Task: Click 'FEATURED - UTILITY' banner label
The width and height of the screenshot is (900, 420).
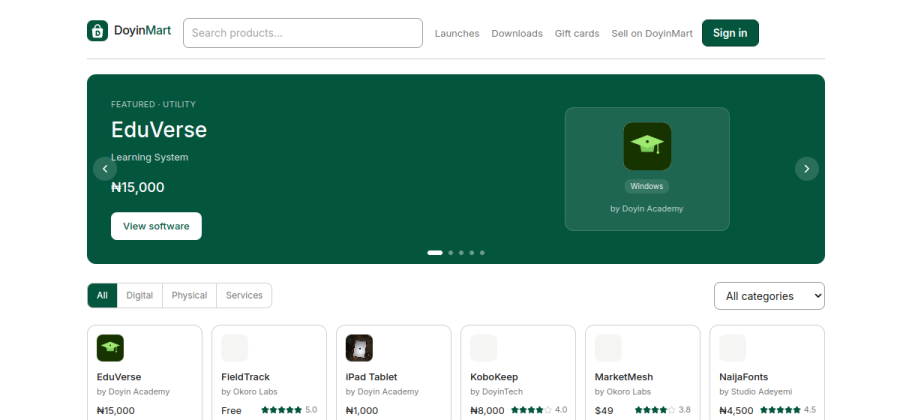Action: (x=153, y=104)
